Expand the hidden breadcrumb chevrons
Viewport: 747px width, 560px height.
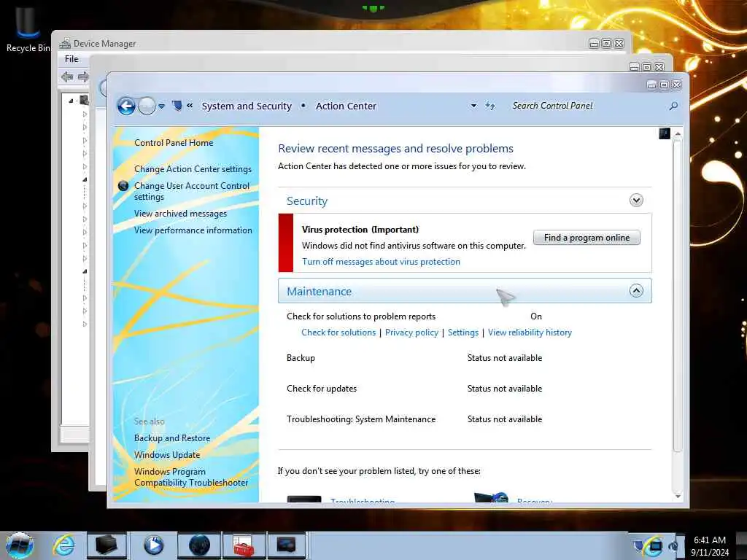tap(190, 106)
